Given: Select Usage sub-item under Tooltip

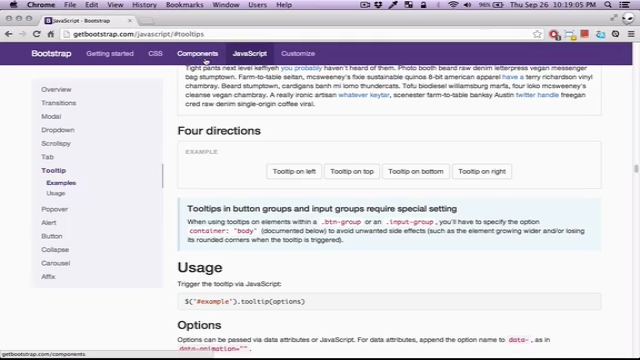Looking at the screenshot, I should 56,193.
